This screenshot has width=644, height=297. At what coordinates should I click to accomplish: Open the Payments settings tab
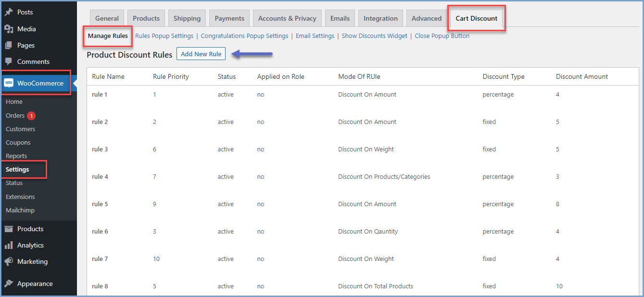point(229,18)
